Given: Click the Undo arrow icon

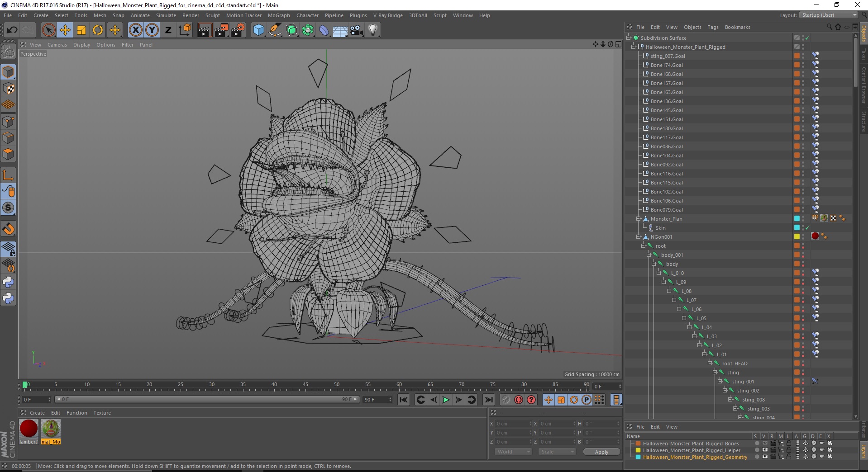Looking at the screenshot, I should 12,30.
